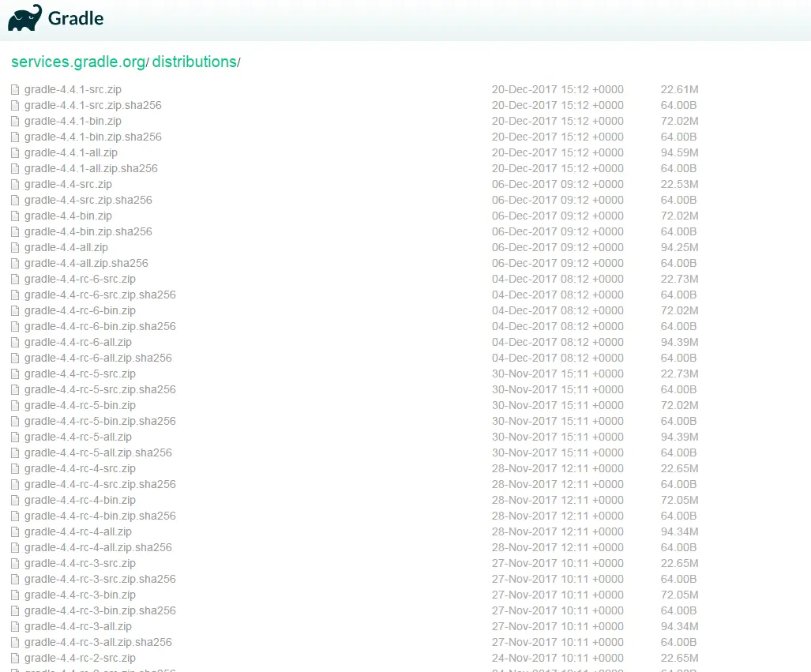Screen dimensions: 811x672
Task: Open gradle-4.4-rc-4-bin.zip.sha256 checksum link
Action: tap(100, 516)
